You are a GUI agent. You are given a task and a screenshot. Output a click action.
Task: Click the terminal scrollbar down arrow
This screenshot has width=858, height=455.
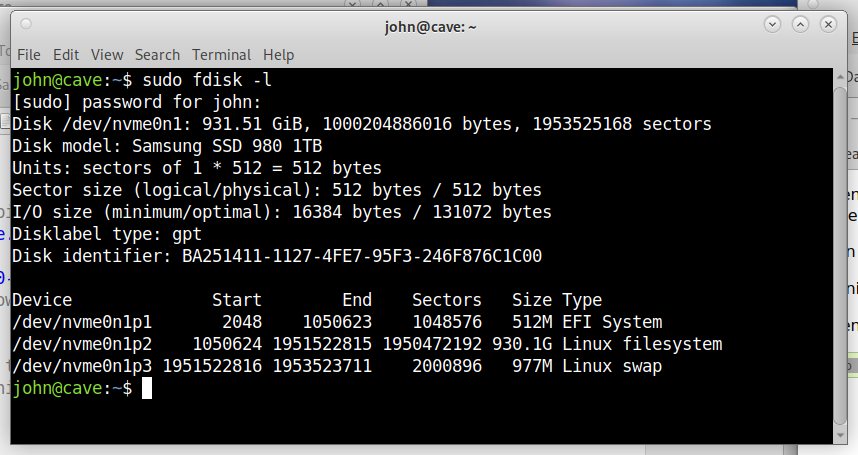(840, 435)
